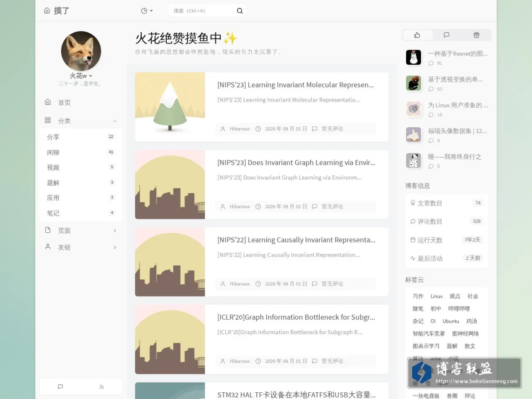Open post "Learning Invariant Molecular Represen..."
The image size is (532, 399).
(295, 85)
